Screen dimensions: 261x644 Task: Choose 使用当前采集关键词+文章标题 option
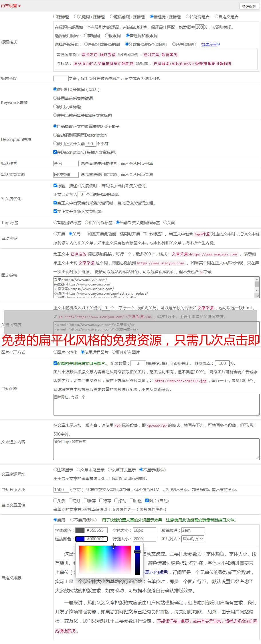tap(55, 115)
